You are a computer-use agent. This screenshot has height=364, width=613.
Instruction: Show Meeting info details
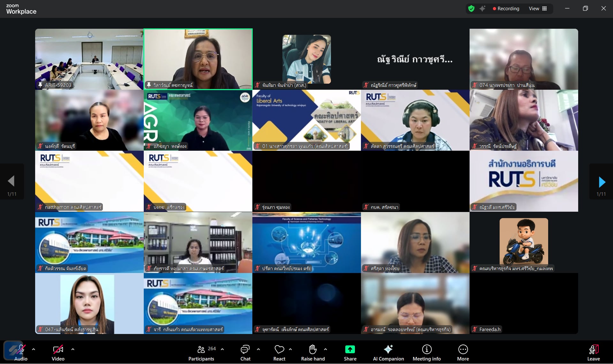point(426,352)
